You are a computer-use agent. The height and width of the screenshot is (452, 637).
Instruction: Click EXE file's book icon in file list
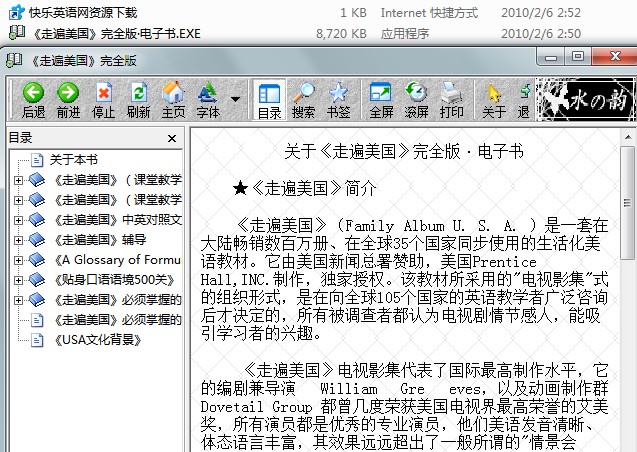point(17,32)
